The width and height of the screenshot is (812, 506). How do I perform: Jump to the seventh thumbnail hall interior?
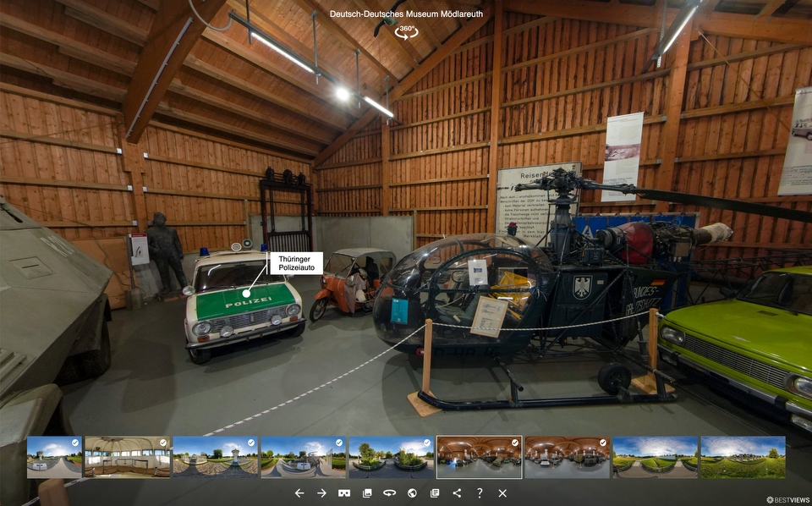pos(567,457)
